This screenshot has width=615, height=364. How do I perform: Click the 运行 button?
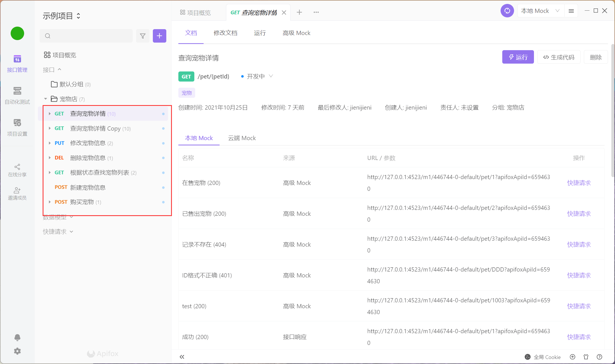[x=518, y=57]
